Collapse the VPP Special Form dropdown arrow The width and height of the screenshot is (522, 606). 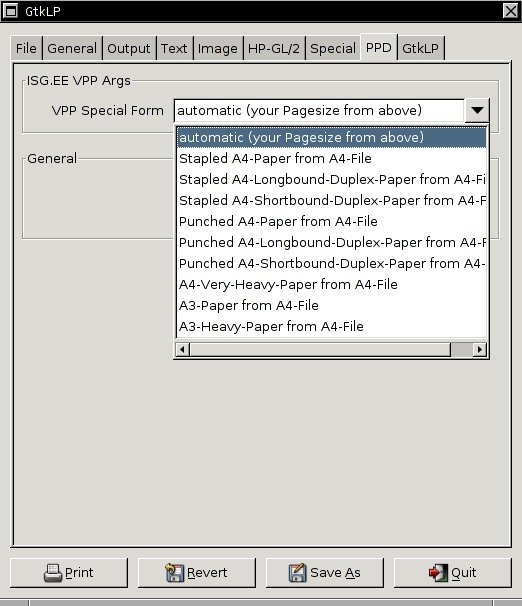[x=477, y=111]
